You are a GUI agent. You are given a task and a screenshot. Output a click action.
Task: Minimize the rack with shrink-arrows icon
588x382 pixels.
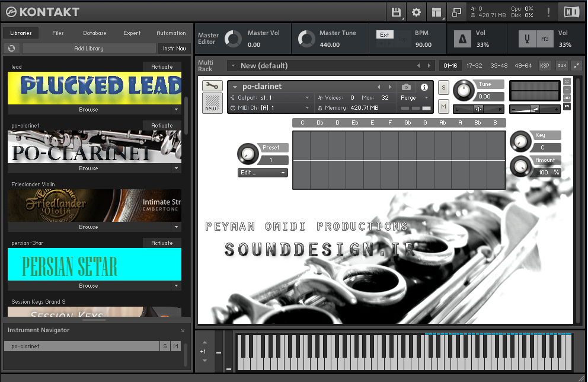coord(576,66)
